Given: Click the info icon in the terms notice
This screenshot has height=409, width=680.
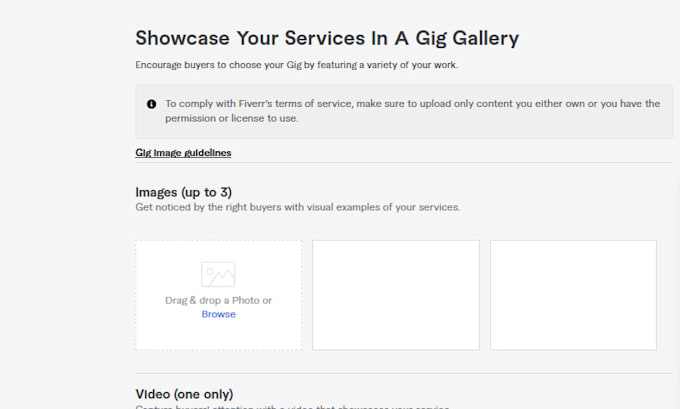Looking at the screenshot, I should click(151, 104).
